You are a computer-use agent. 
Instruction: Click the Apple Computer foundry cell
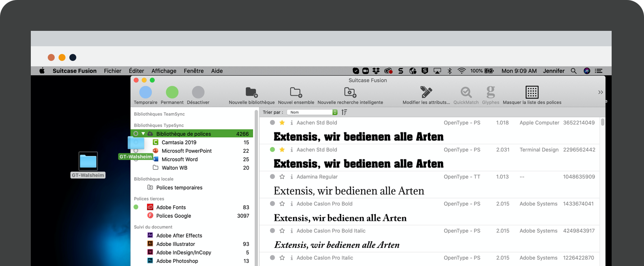[x=539, y=123]
